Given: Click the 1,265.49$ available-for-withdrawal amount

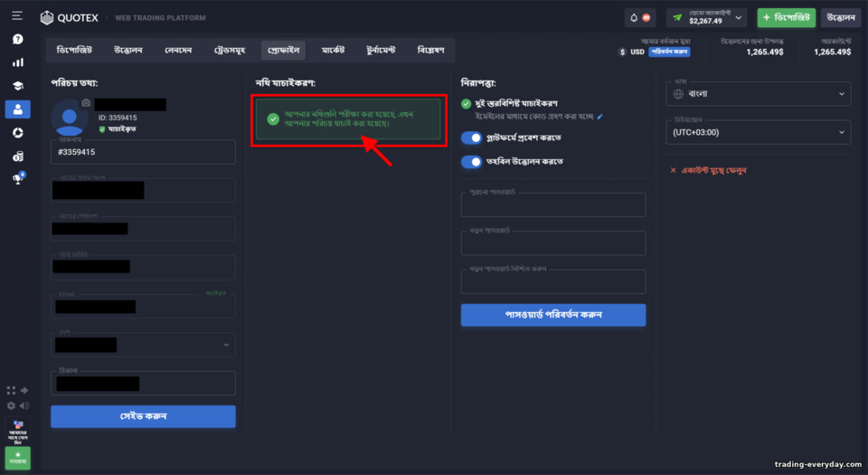Looking at the screenshot, I should [x=765, y=52].
